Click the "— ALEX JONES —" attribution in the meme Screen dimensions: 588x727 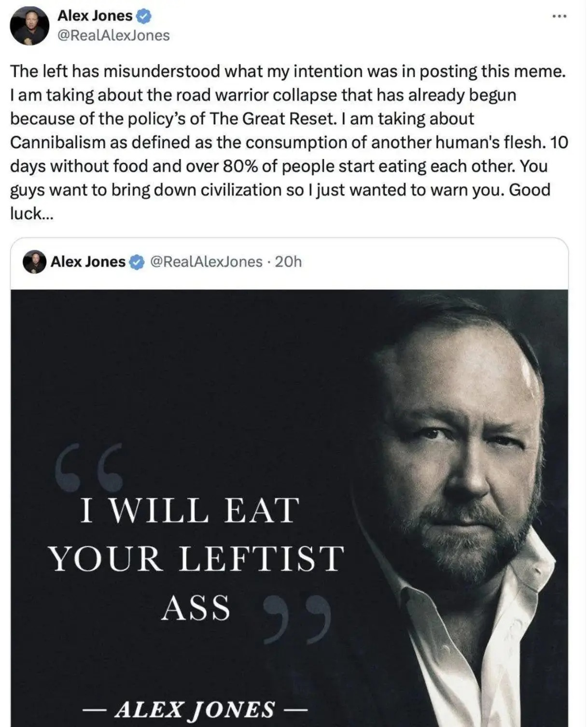(x=195, y=709)
